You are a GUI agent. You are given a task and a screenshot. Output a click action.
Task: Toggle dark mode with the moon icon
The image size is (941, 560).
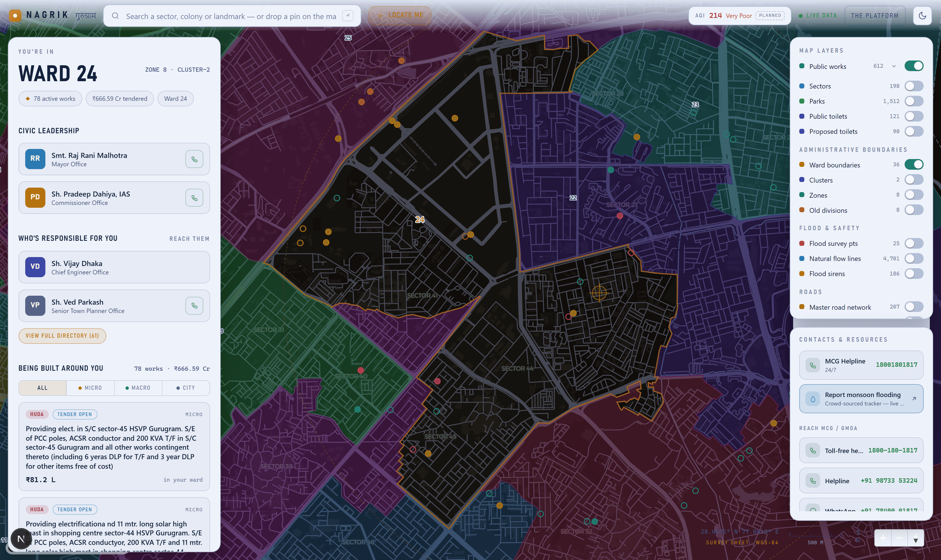pyautogui.click(x=922, y=15)
